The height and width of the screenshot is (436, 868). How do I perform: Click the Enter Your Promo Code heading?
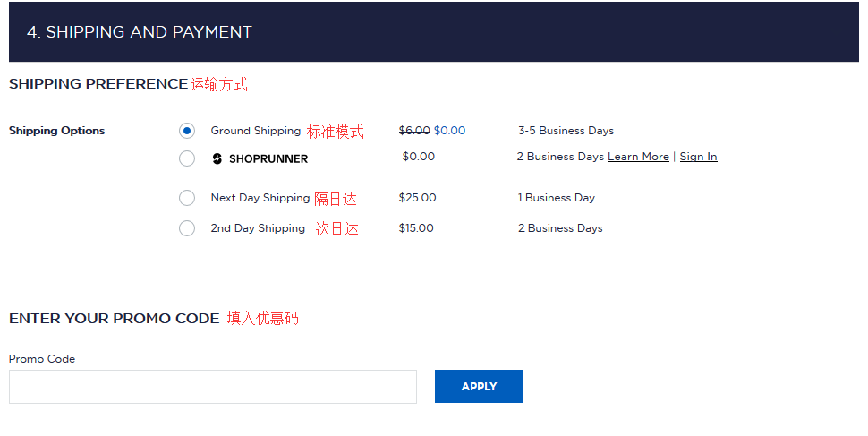[x=114, y=318]
